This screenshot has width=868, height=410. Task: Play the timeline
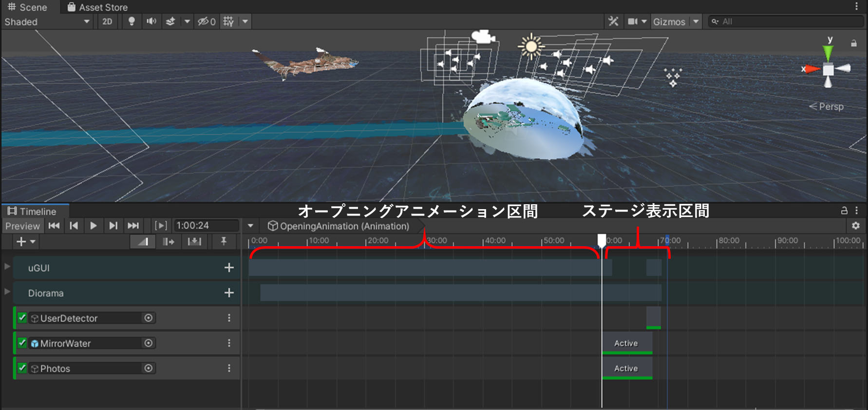pyautogui.click(x=93, y=226)
